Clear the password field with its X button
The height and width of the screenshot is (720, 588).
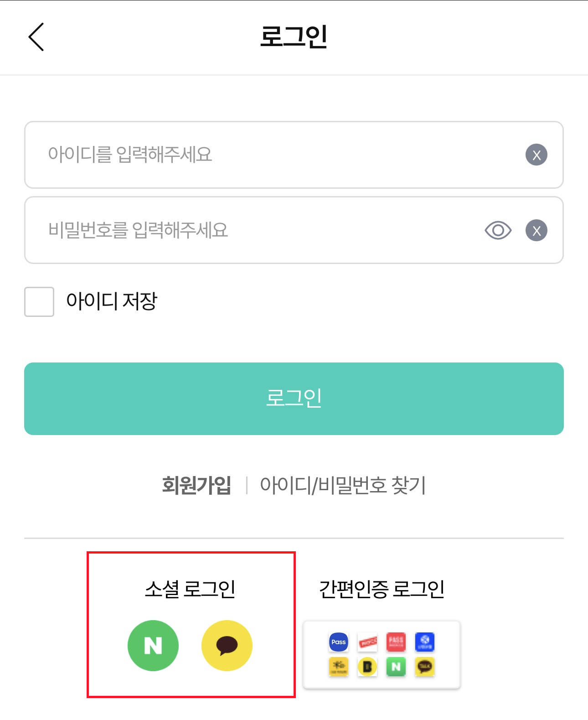point(536,230)
